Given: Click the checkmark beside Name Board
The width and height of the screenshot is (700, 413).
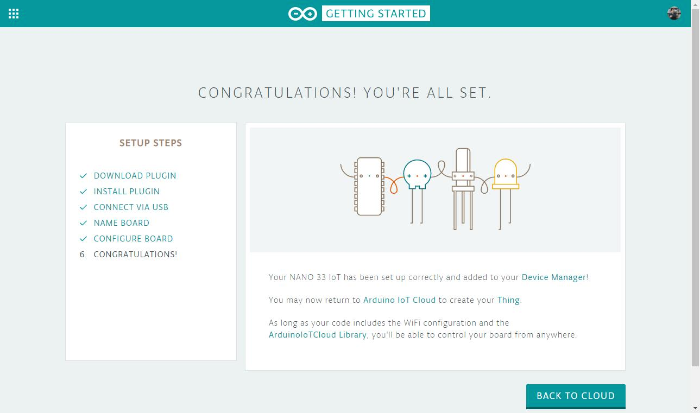Looking at the screenshot, I should click(83, 223).
